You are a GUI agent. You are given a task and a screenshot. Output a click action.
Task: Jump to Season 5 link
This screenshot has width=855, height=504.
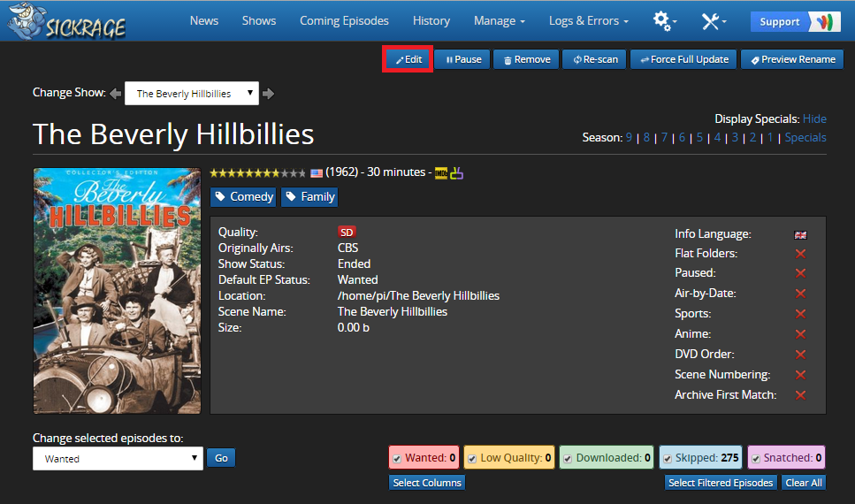tap(699, 137)
